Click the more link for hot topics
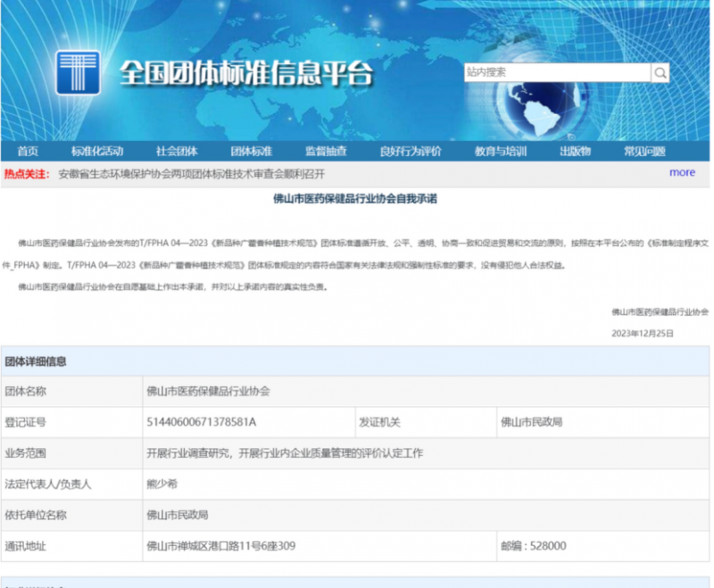 (682, 172)
